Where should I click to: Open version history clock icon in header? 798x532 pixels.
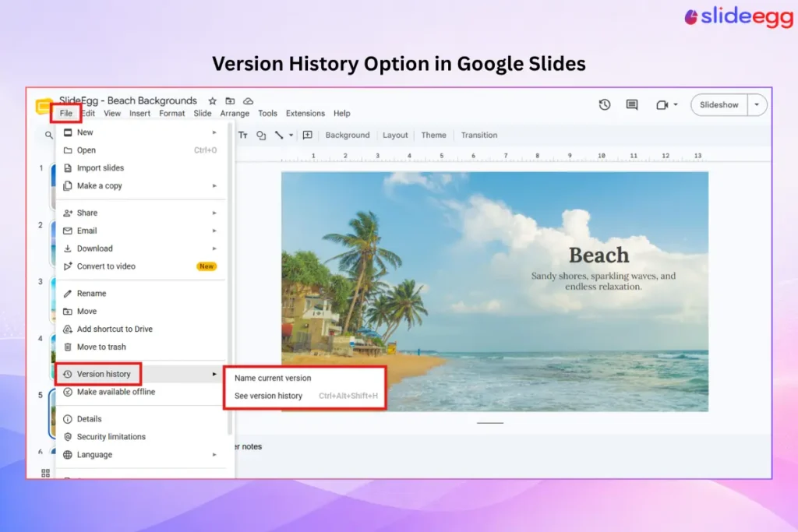(x=605, y=105)
